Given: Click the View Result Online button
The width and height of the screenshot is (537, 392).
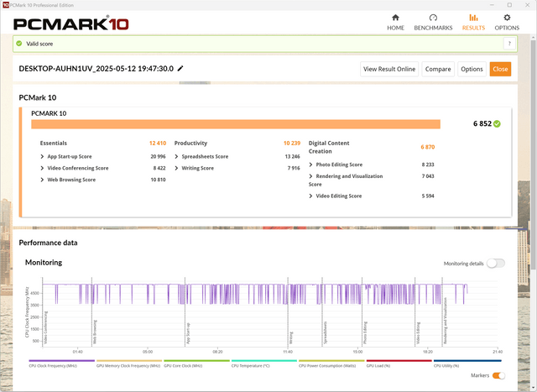Looking at the screenshot, I should (x=389, y=69).
